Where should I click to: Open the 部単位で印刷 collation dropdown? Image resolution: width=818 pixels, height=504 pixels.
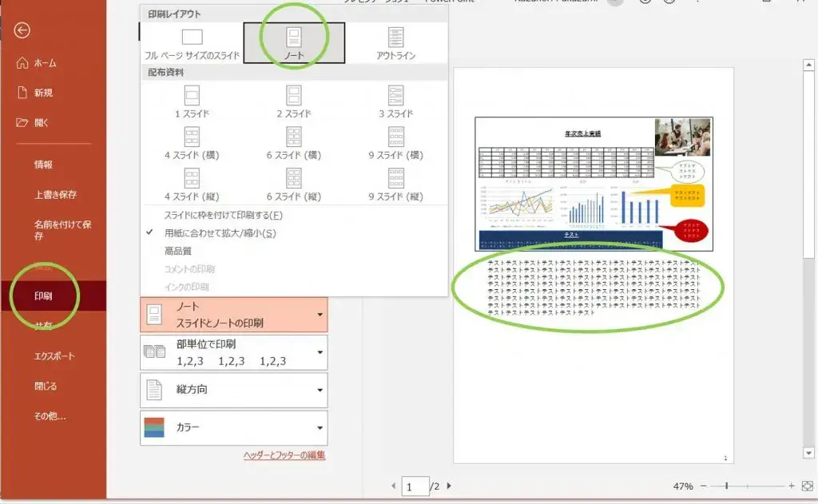(x=234, y=352)
